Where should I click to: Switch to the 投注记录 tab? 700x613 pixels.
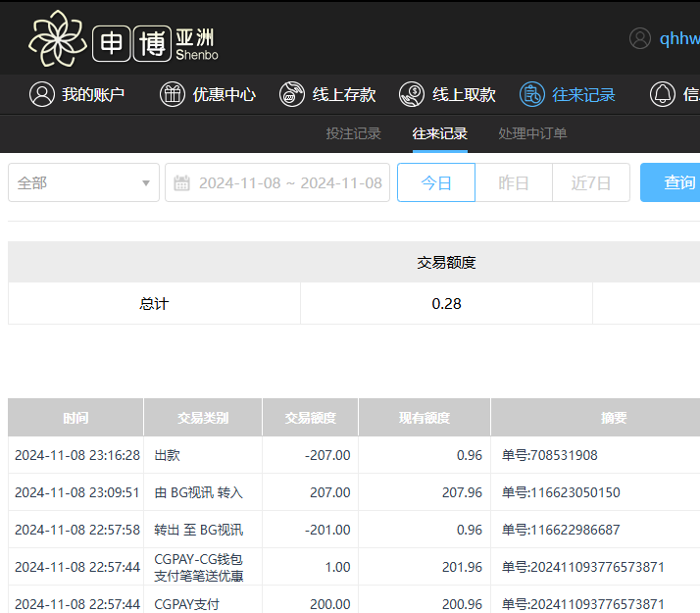pos(353,133)
